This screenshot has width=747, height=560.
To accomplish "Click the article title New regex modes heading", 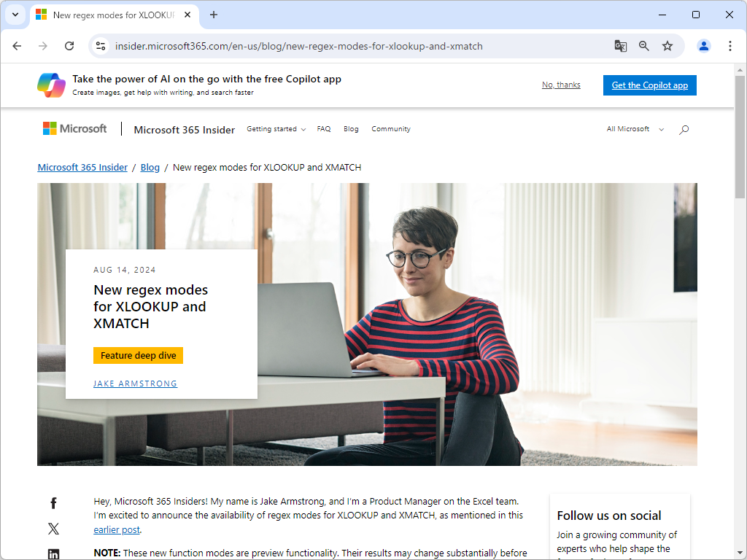I will 150,307.
